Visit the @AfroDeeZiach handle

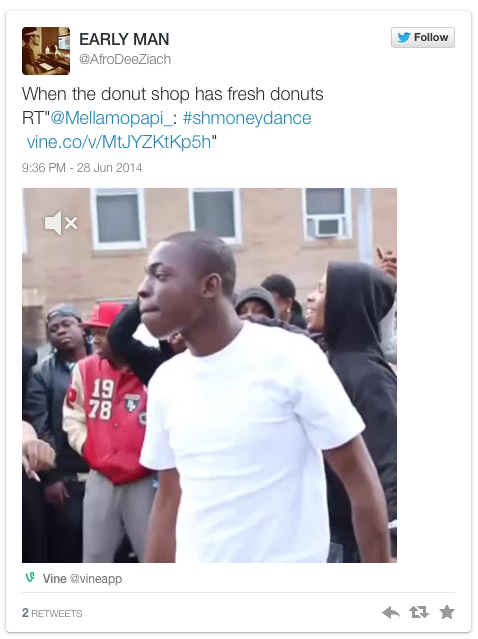pos(125,59)
